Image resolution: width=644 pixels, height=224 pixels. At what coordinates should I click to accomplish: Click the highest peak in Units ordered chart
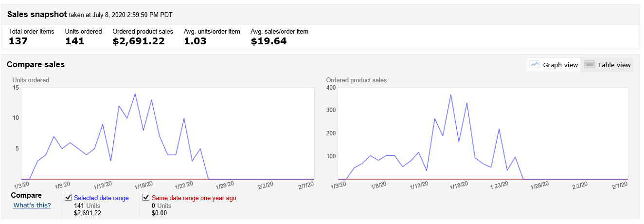[x=135, y=94]
